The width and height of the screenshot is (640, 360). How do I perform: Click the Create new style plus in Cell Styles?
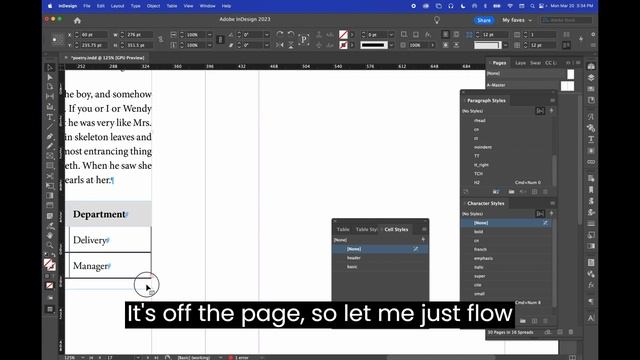[423, 240]
